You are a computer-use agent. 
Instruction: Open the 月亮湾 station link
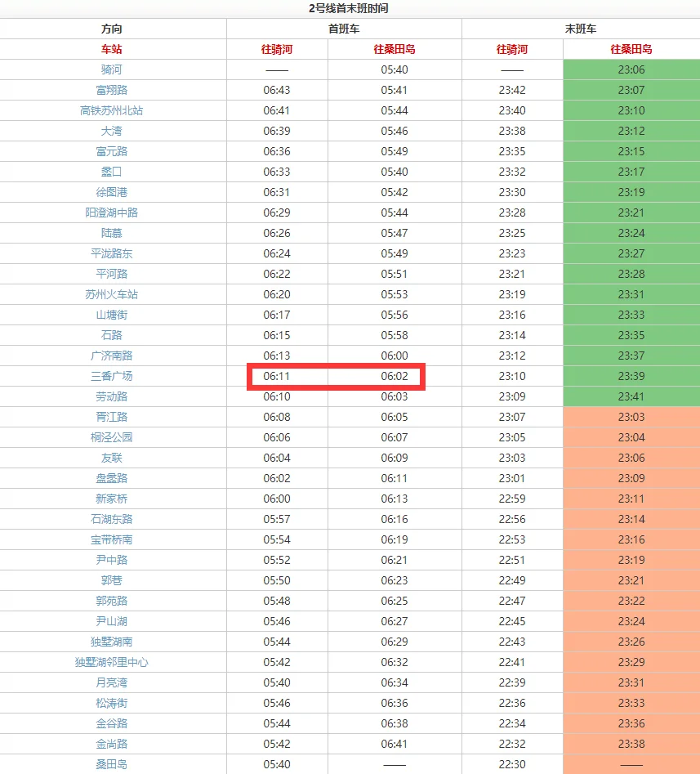click(x=112, y=682)
